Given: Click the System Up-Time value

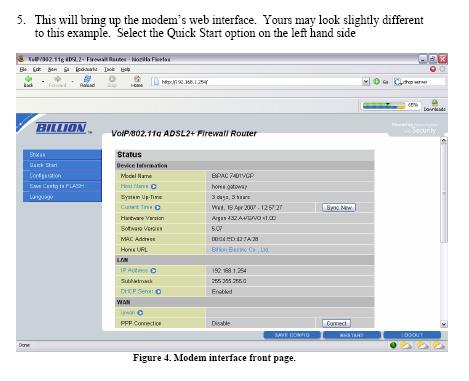Looking at the screenshot, I should [231, 197].
